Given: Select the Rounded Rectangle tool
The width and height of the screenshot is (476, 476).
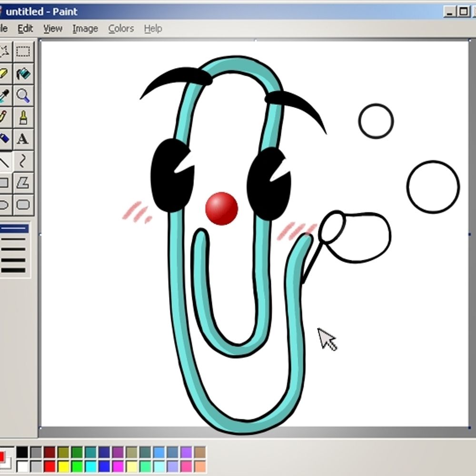Looking at the screenshot, I should (x=23, y=205).
